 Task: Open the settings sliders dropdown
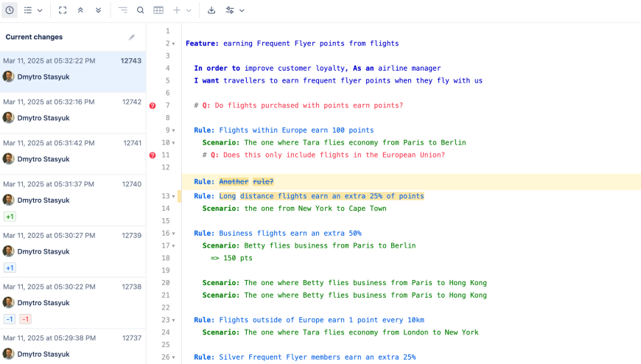point(234,10)
